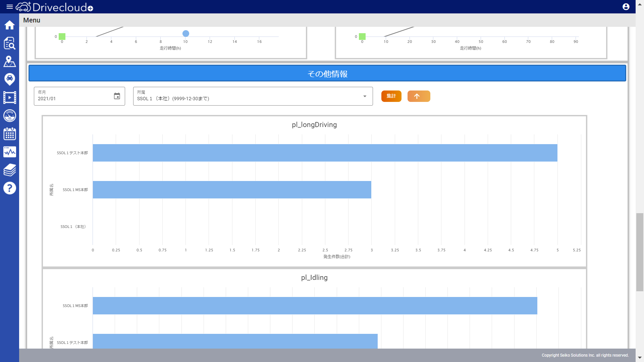Click the SSOL1テスト本部 bar in pl_Idling

tap(235, 341)
